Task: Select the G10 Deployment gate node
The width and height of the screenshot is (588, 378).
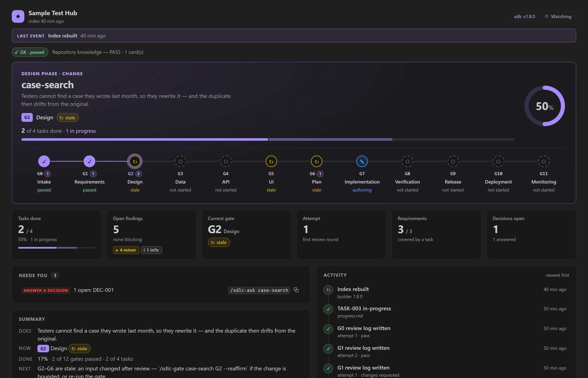Action: click(498, 161)
